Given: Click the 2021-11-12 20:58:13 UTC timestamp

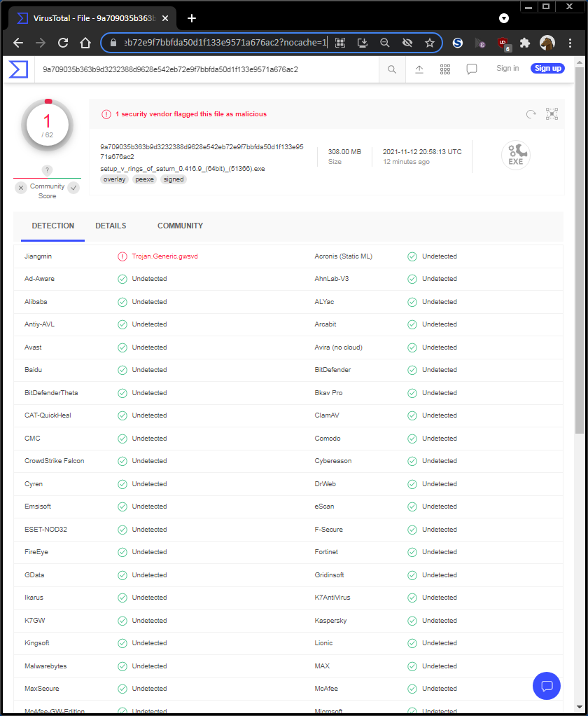Looking at the screenshot, I should click(422, 151).
